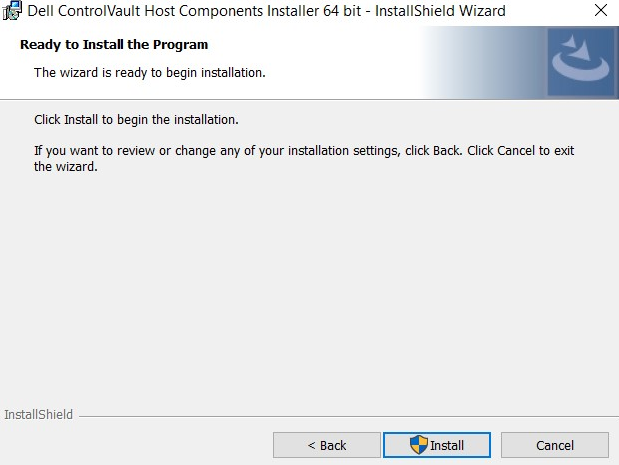Click 'The wizard is ready to begin installation' subtitle
619x465 pixels.
pyautogui.click(x=150, y=72)
